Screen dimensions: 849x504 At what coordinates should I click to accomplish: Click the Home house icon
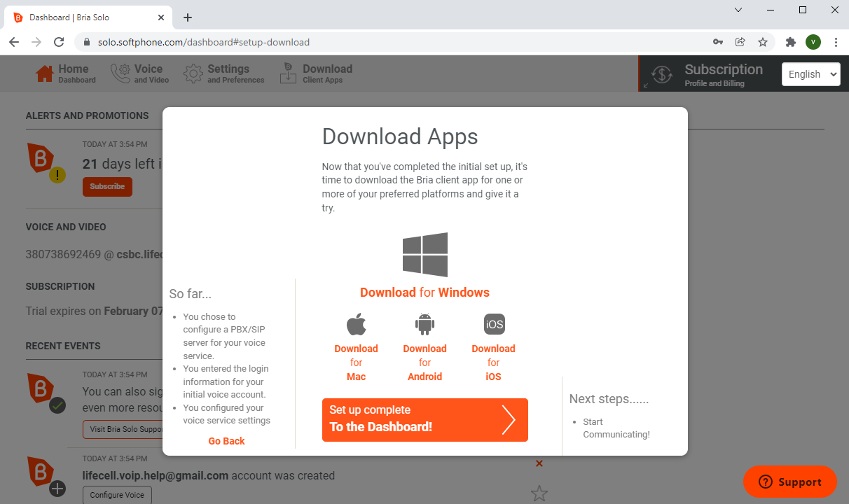[x=45, y=73]
